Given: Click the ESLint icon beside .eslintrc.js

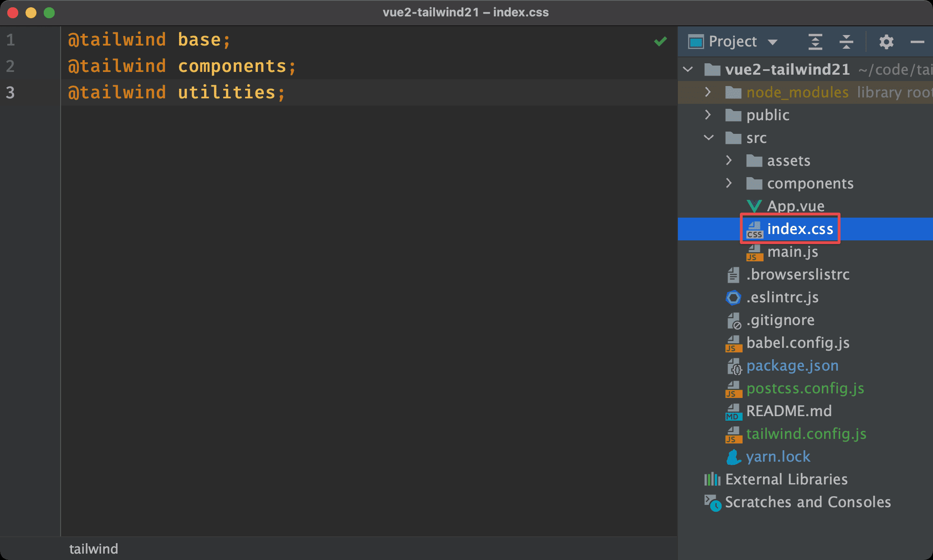Looking at the screenshot, I should (733, 298).
